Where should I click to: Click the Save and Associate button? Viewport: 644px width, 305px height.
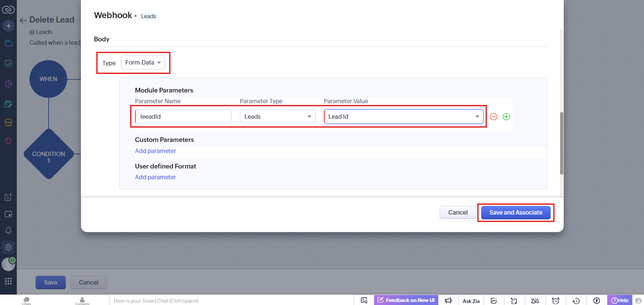point(516,213)
